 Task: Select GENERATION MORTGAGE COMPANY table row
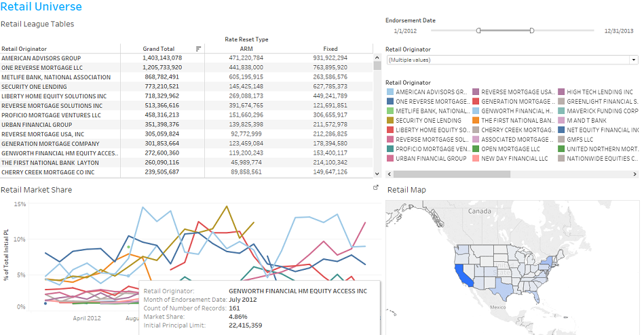pos(187,144)
